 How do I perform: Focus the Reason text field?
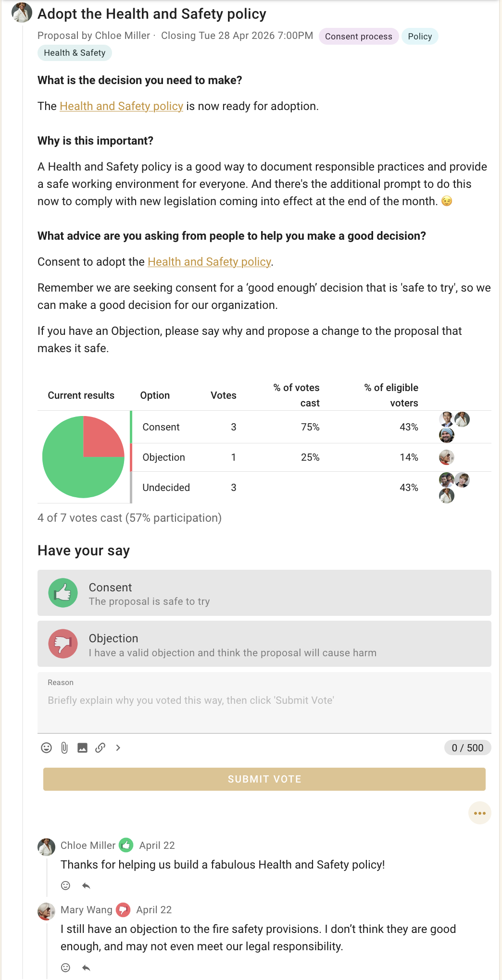264,702
